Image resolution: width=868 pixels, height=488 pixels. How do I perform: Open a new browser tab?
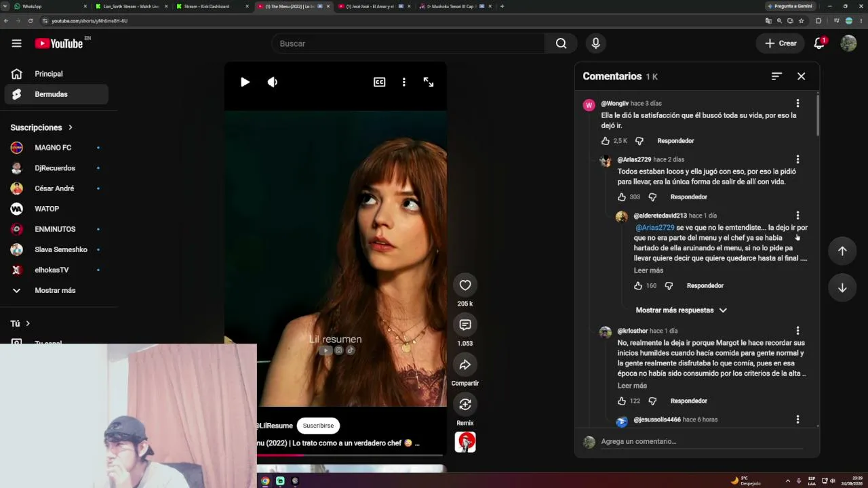click(x=502, y=6)
